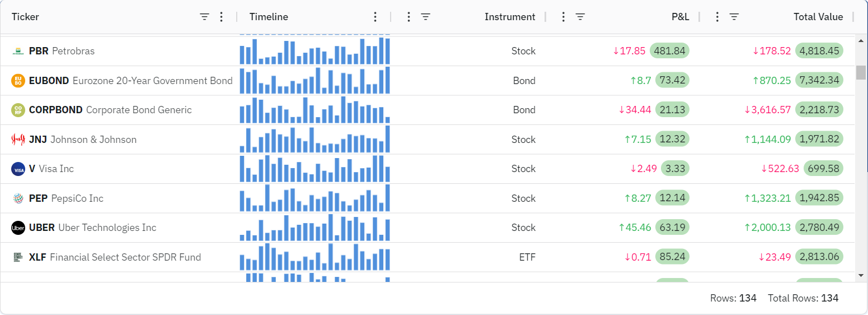Sort by the Timeline column header

(269, 17)
